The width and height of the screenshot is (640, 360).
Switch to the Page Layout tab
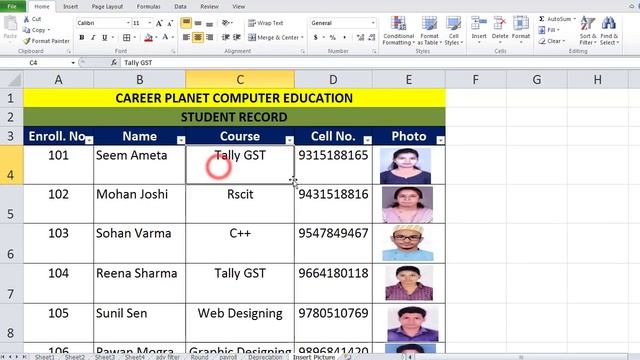107,7
